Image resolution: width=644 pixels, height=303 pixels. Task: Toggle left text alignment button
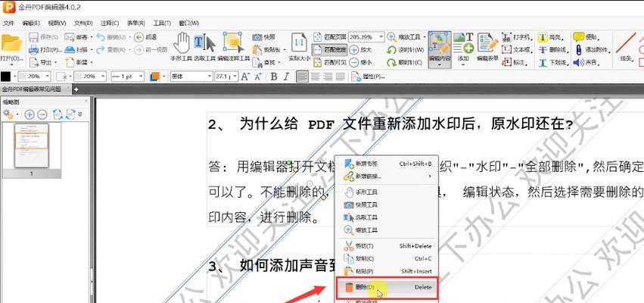click(303, 76)
